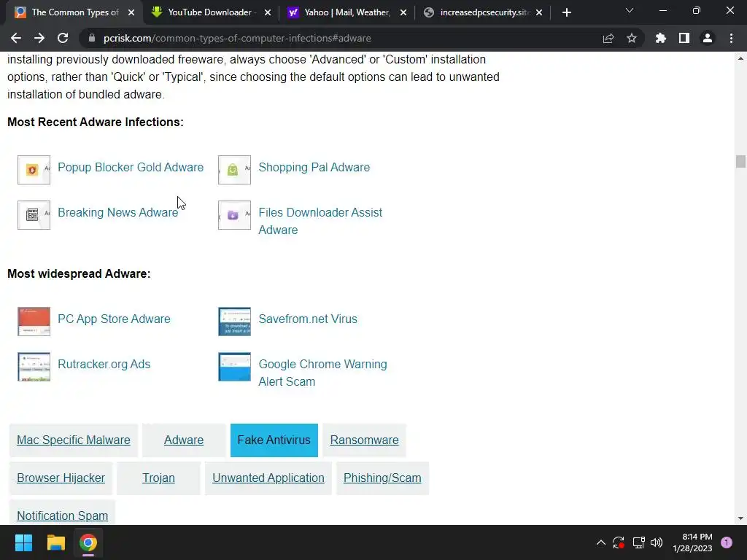
Task: Open a new tab with the plus button
Action: tap(566, 13)
